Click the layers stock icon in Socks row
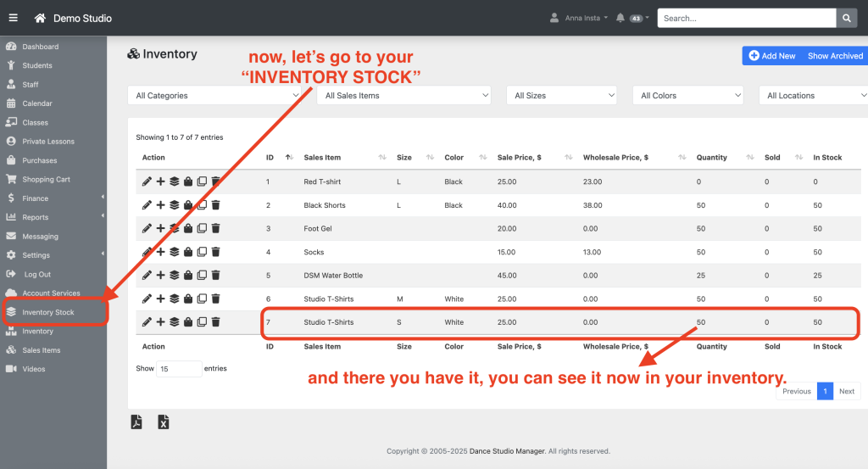 pyautogui.click(x=175, y=252)
